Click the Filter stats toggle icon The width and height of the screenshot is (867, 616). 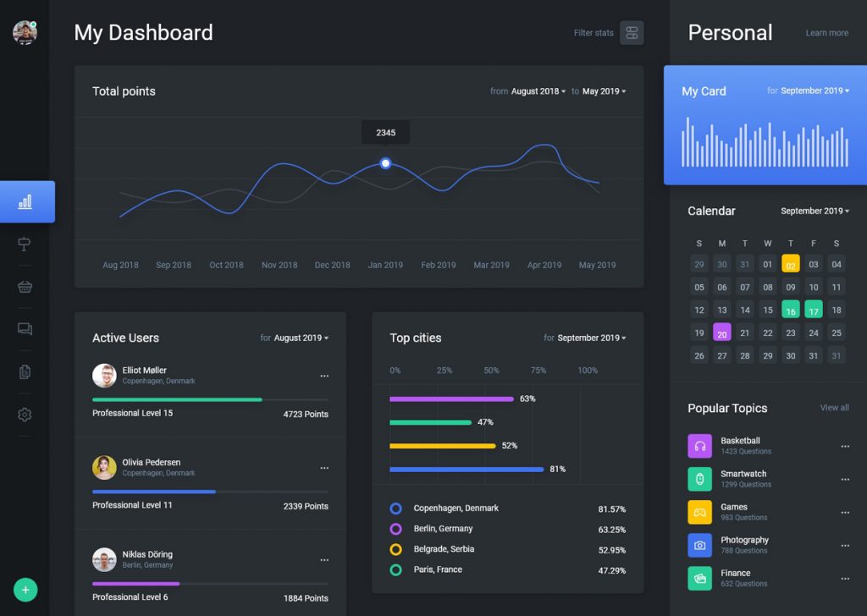(x=632, y=32)
